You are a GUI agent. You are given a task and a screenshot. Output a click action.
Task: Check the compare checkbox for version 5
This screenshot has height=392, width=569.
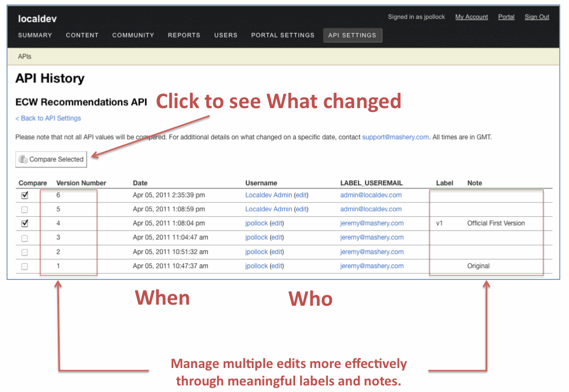[25, 210]
